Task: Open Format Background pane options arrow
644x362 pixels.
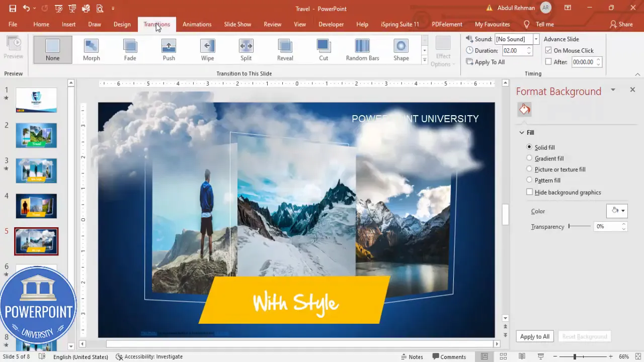Action: click(x=613, y=89)
